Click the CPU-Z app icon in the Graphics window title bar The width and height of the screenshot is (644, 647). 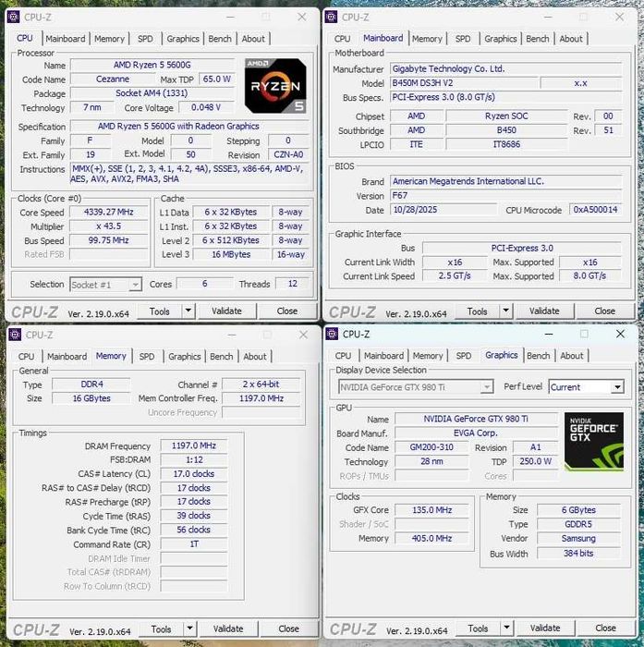[332, 334]
